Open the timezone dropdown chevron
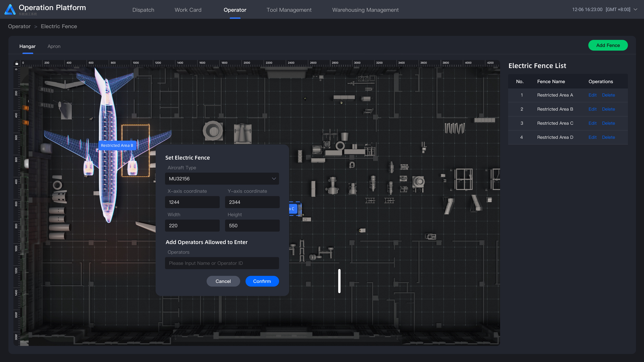Image resolution: width=644 pixels, height=362 pixels. [636, 9]
